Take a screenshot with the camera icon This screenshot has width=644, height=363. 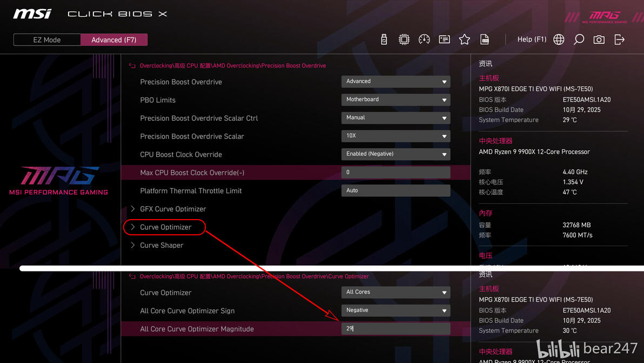pyautogui.click(x=599, y=39)
